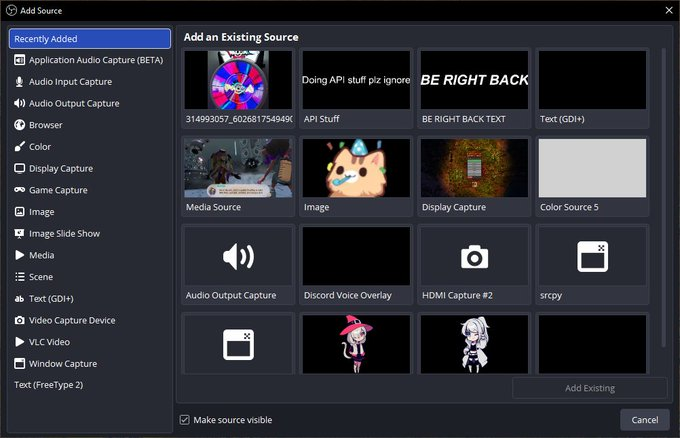
Task: Select the white-haired character thumbnail
Action: [474, 343]
